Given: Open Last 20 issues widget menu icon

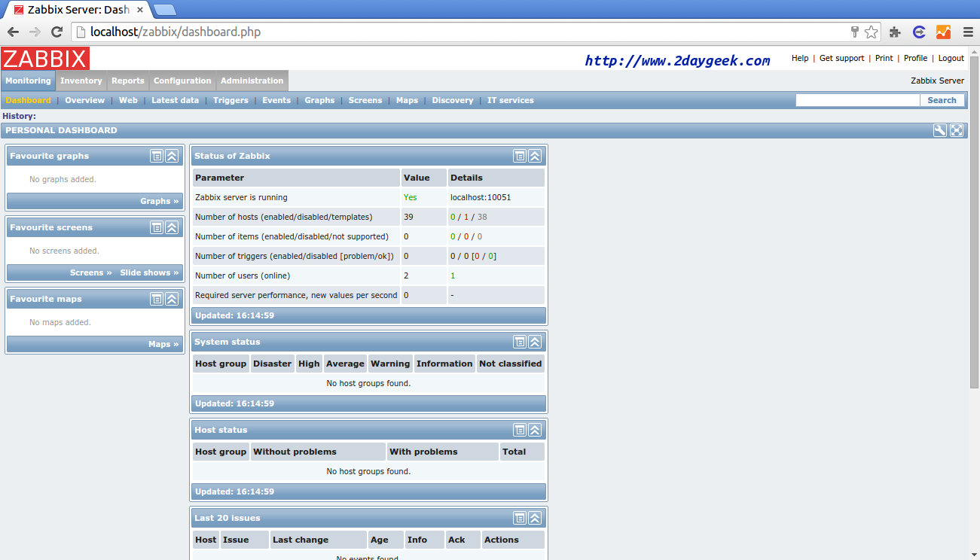Looking at the screenshot, I should tap(520, 518).
